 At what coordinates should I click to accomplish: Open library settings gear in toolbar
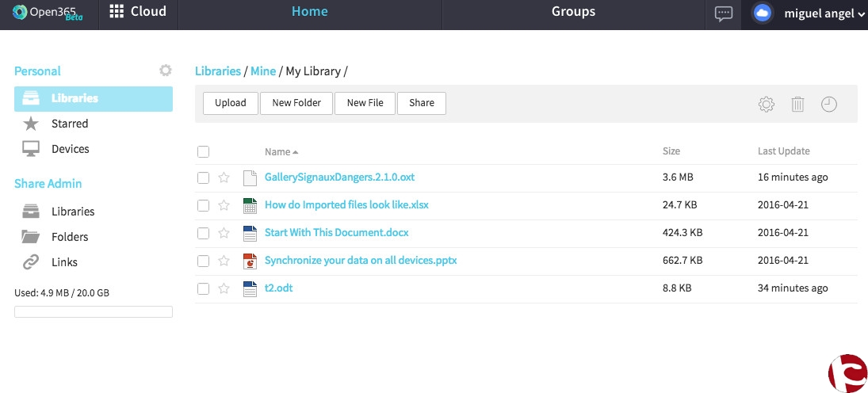pos(766,104)
